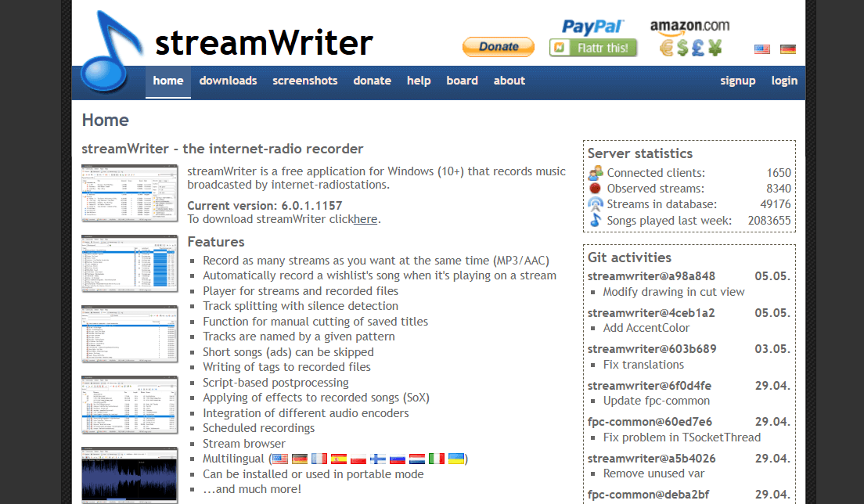Switch to German via the header flag
The height and width of the screenshot is (504, 864).
(x=788, y=49)
